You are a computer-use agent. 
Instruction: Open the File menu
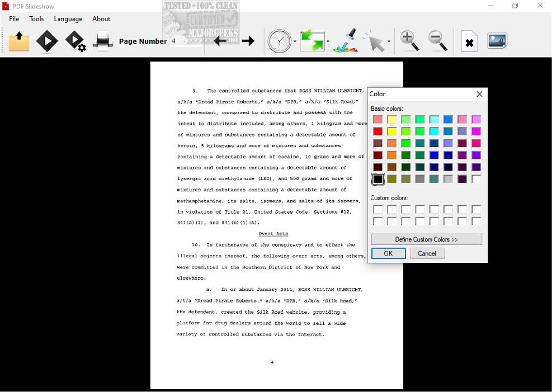[14, 19]
